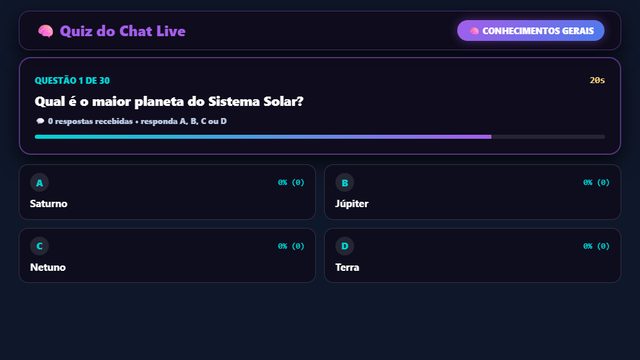Image resolution: width=640 pixels, height=360 pixels.
Task: Click the letter B circle badge
Action: [x=345, y=183]
